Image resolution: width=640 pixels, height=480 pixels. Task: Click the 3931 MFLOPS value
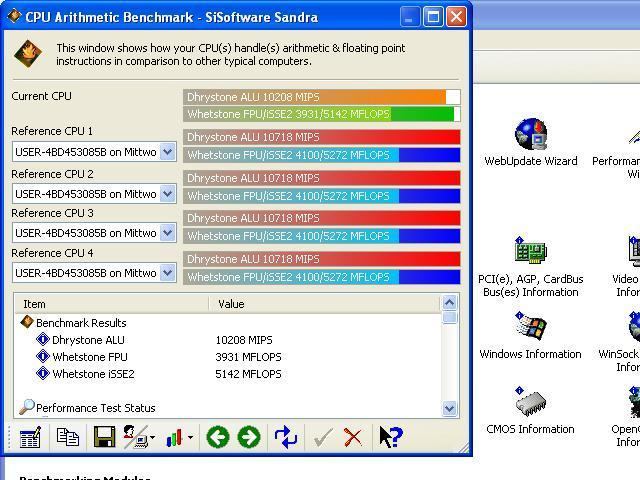coord(249,357)
